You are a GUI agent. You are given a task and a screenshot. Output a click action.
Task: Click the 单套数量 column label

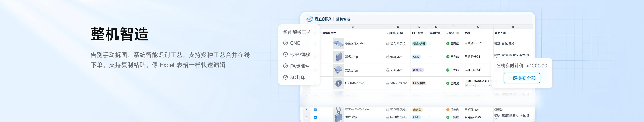(x=435, y=33)
